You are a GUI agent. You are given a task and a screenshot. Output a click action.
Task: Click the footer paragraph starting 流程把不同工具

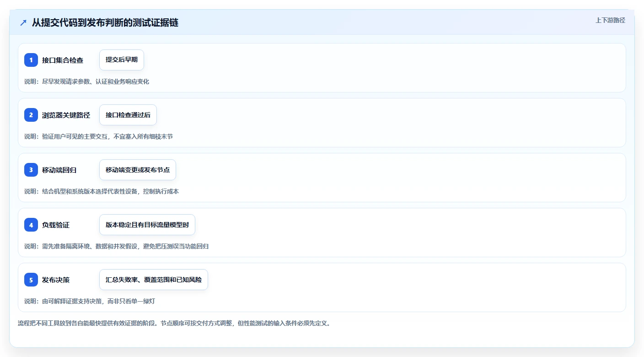(174, 323)
